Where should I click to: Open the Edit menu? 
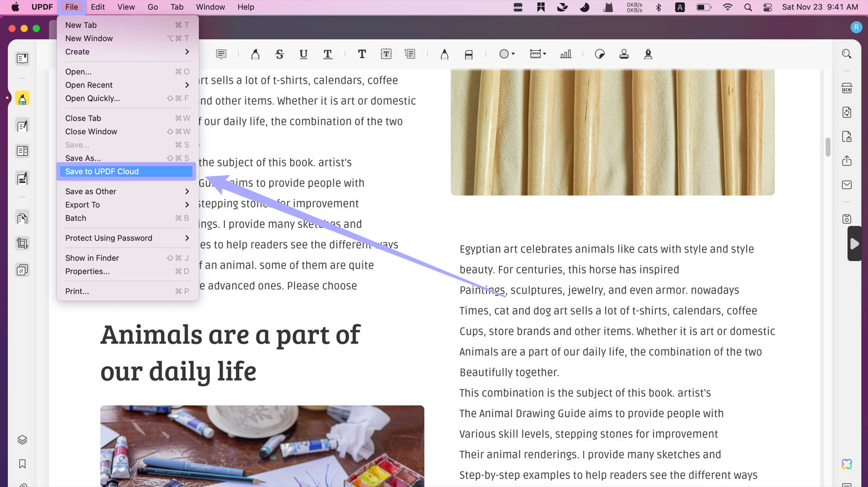click(98, 7)
